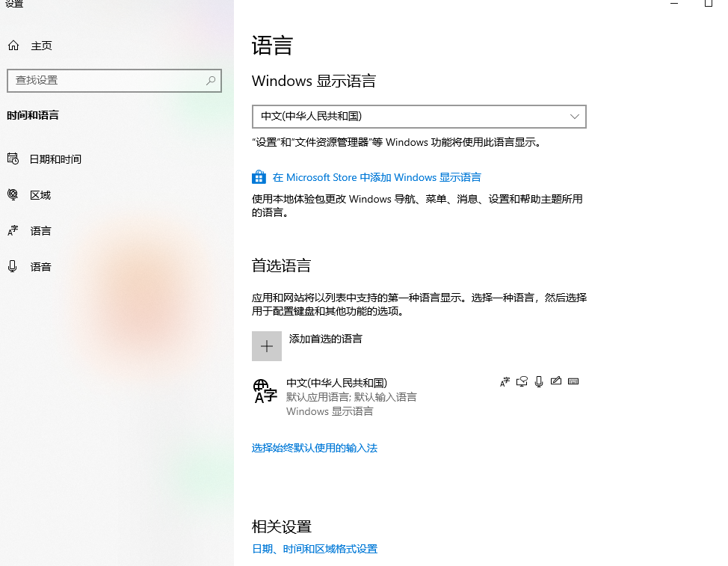The height and width of the screenshot is (566, 728).
Task: Open link 在 Microsoft Store 中添加 Windows 显示语言
Action: 377,177
